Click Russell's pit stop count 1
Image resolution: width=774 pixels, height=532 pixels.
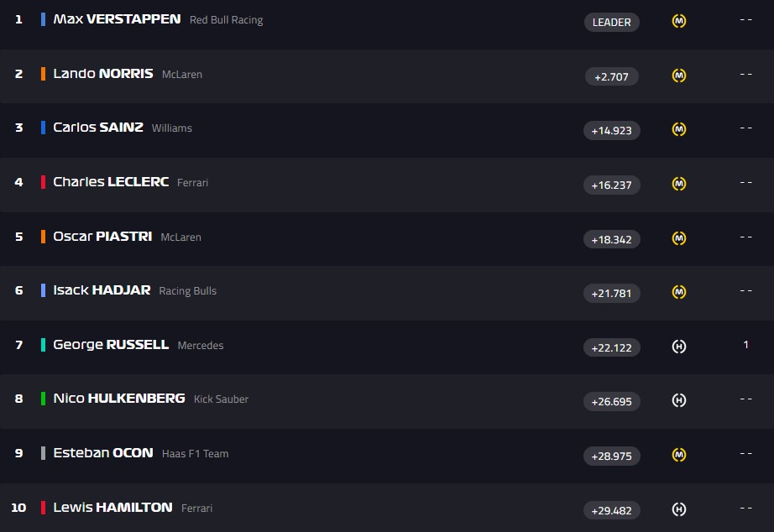coord(745,345)
